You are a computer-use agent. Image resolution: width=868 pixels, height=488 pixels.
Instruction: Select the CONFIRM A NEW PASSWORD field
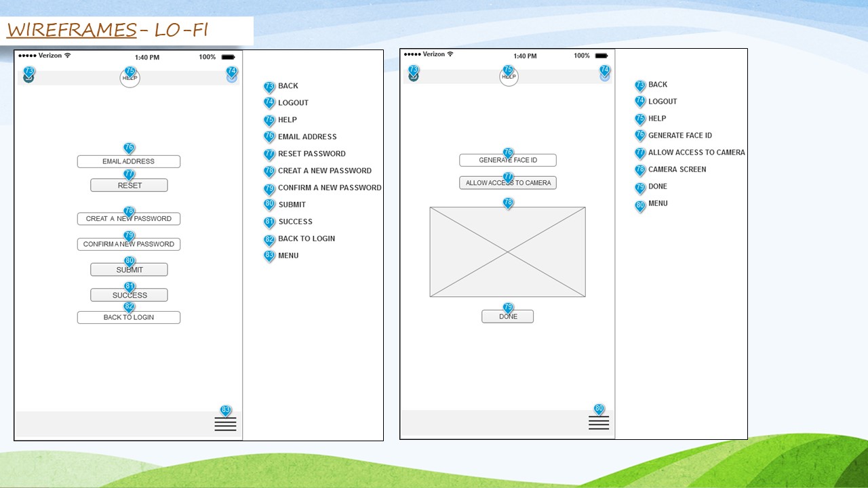tap(129, 245)
